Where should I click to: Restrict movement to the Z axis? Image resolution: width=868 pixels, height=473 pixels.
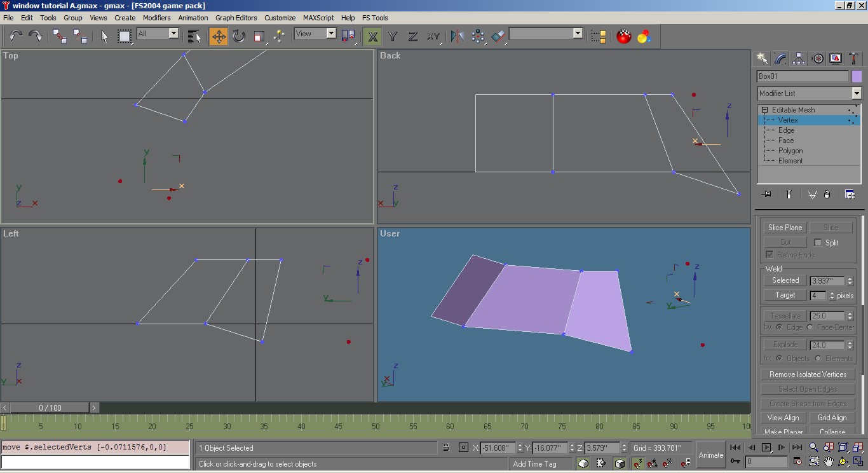413,36
